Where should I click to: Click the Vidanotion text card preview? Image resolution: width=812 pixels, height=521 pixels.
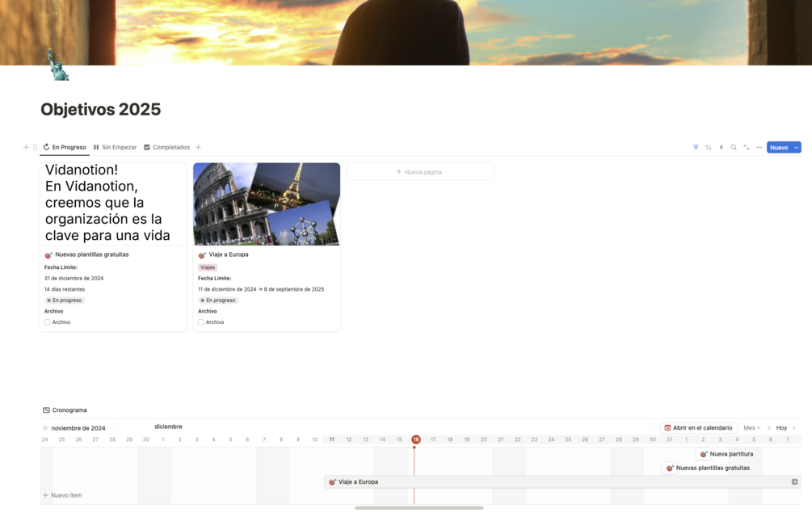[x=113, y=204]
